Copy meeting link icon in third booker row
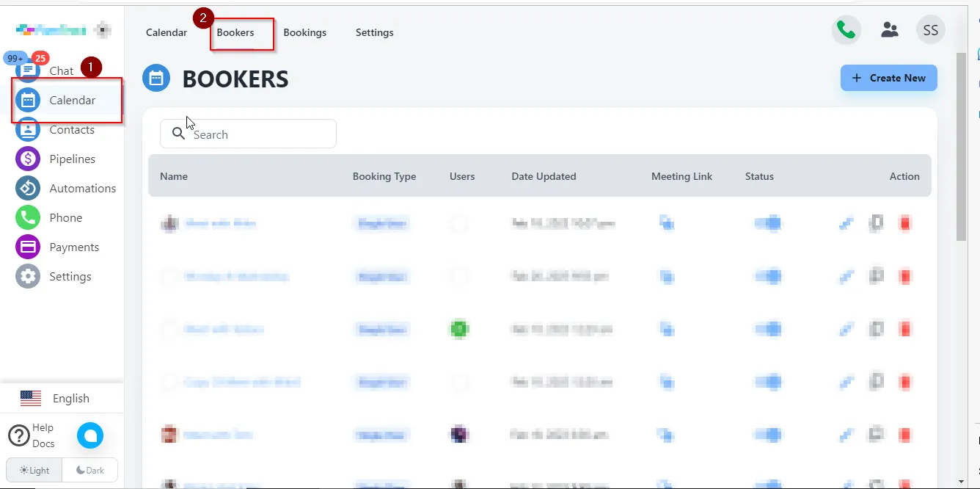Screen dimensions: 980x489 (666, 329)
